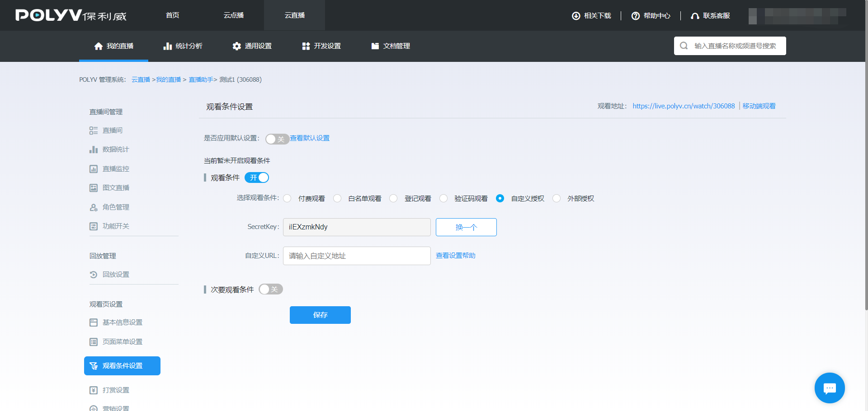Open the live.polyv.cn watch URL link

click(x=684, y=106)
